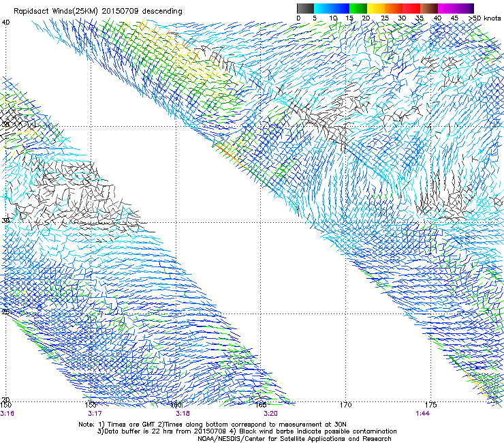Click the purple time stamp '3:17'
This screenshot has height=443, width=504.
click(x=95, y=414)
